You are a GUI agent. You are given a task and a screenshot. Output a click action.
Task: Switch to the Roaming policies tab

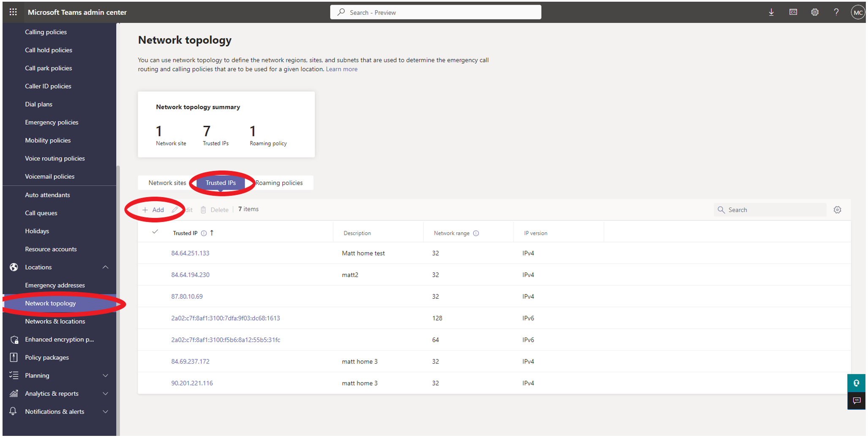pyautogui.click(x=279, y=183)
